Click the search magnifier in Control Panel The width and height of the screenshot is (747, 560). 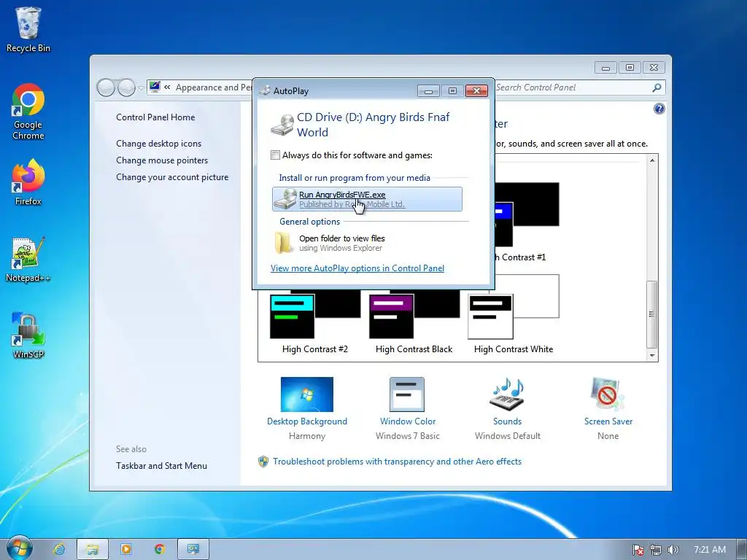click(x=657, y=87)
